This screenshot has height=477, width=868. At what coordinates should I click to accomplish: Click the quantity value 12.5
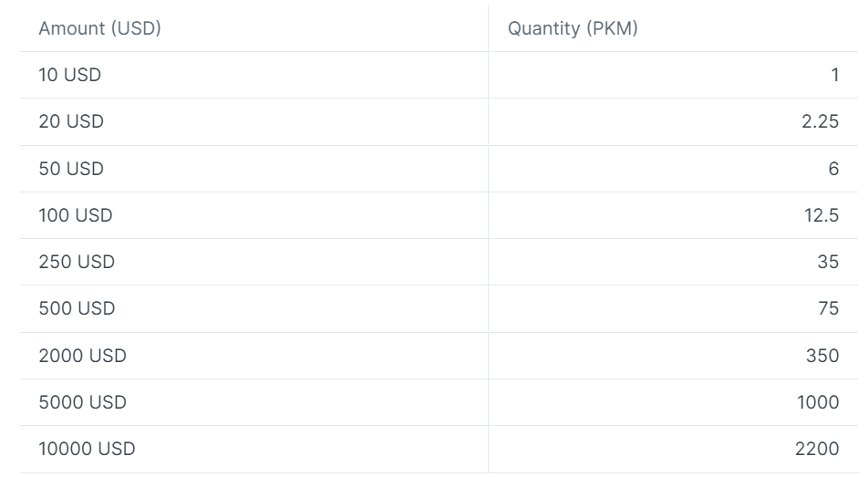(x=821, y=215)
